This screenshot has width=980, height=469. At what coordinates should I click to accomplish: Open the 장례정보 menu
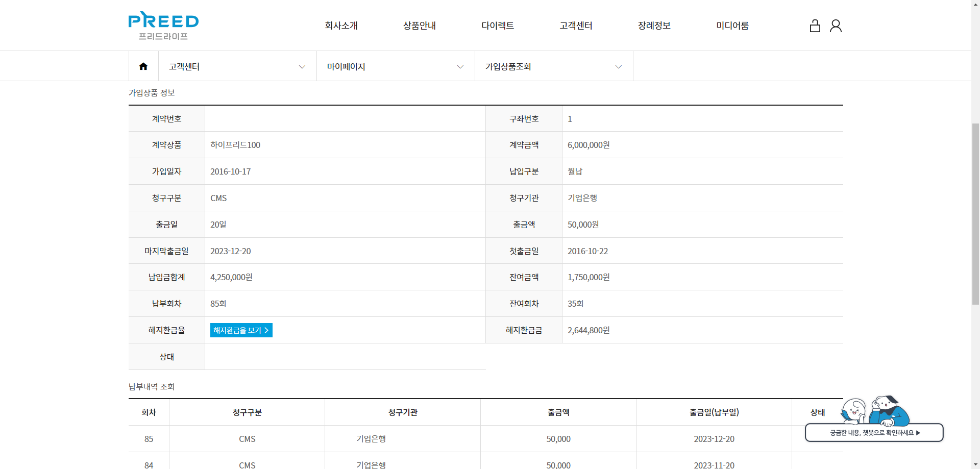[654, 26]
